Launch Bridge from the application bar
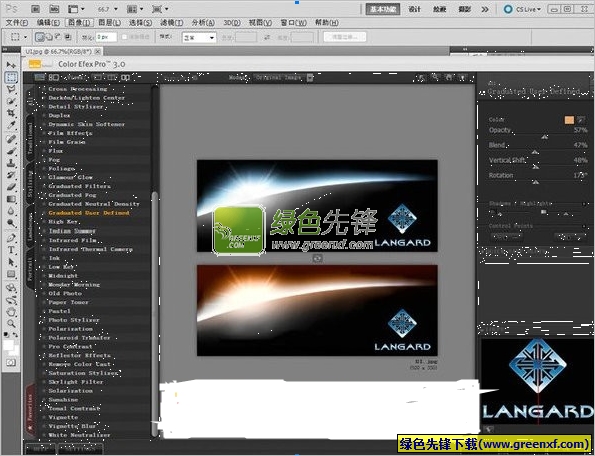Screen dimensions: 595x456 [x=35, y=9]
